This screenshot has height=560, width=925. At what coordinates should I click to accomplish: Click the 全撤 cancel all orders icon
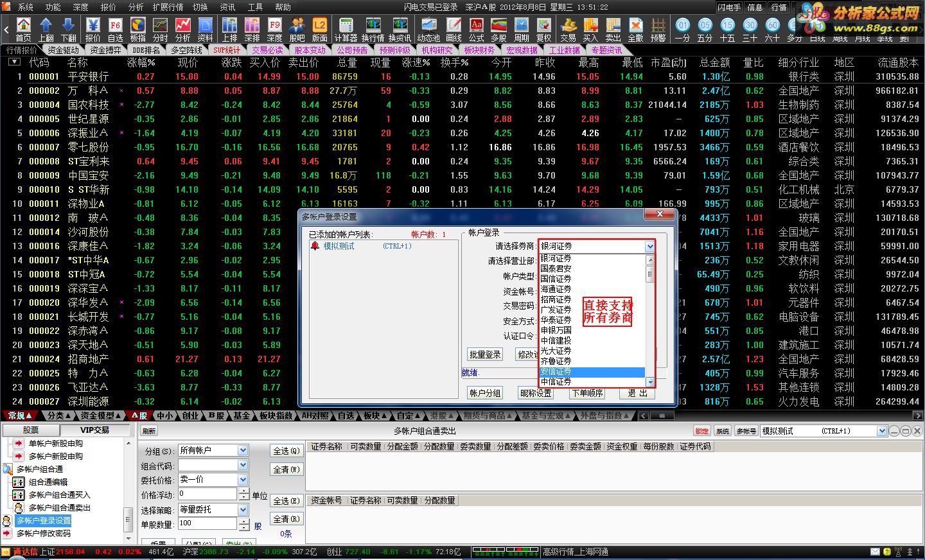tap(636, 29)
